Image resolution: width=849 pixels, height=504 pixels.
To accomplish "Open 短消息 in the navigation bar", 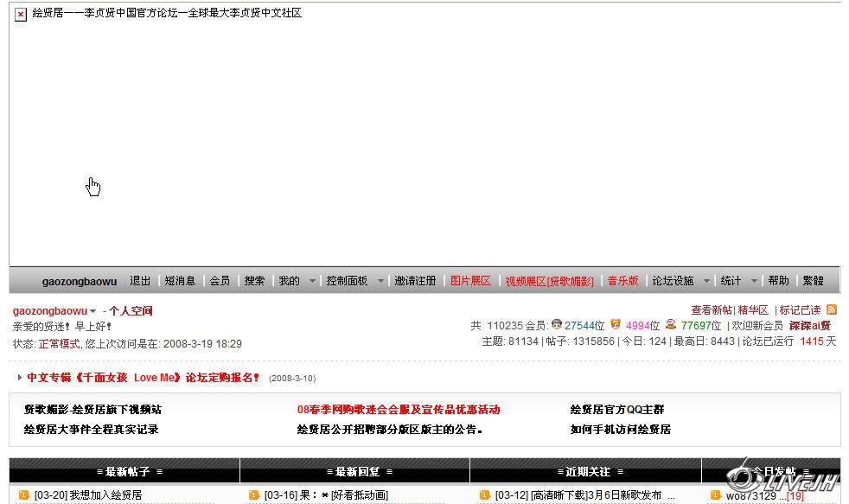I will point(180,281).
